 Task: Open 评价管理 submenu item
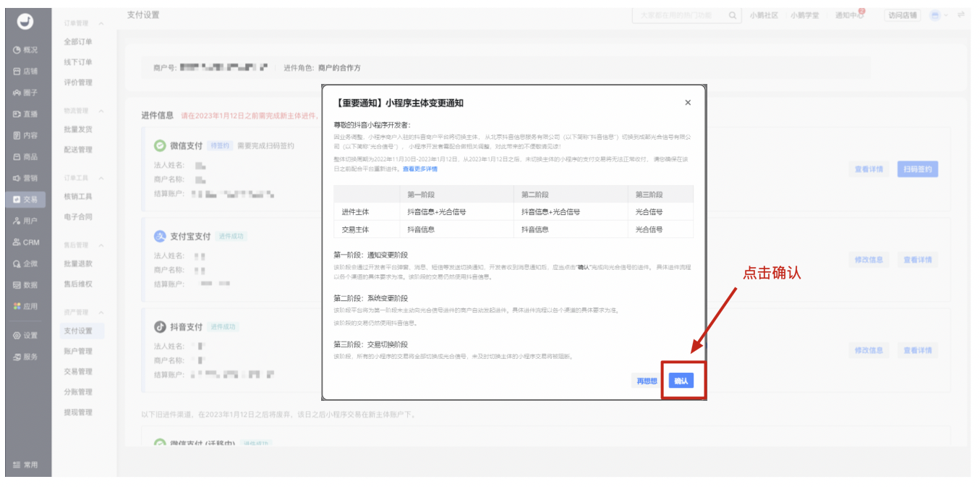tap(78, 82)
